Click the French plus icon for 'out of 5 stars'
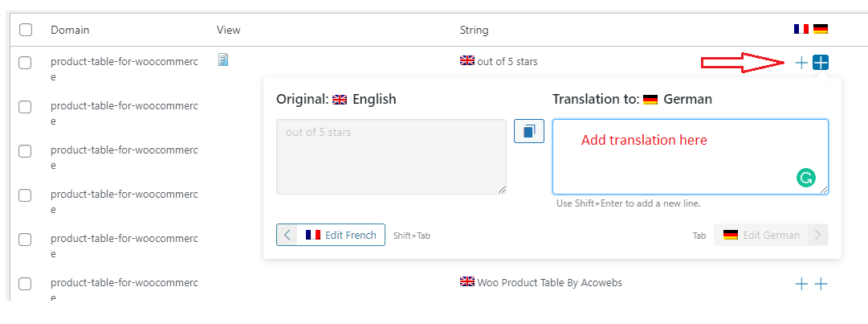Image resolution: width=868 pixels, height=324 pixels. pyautogui.click(x=801, y=63)
